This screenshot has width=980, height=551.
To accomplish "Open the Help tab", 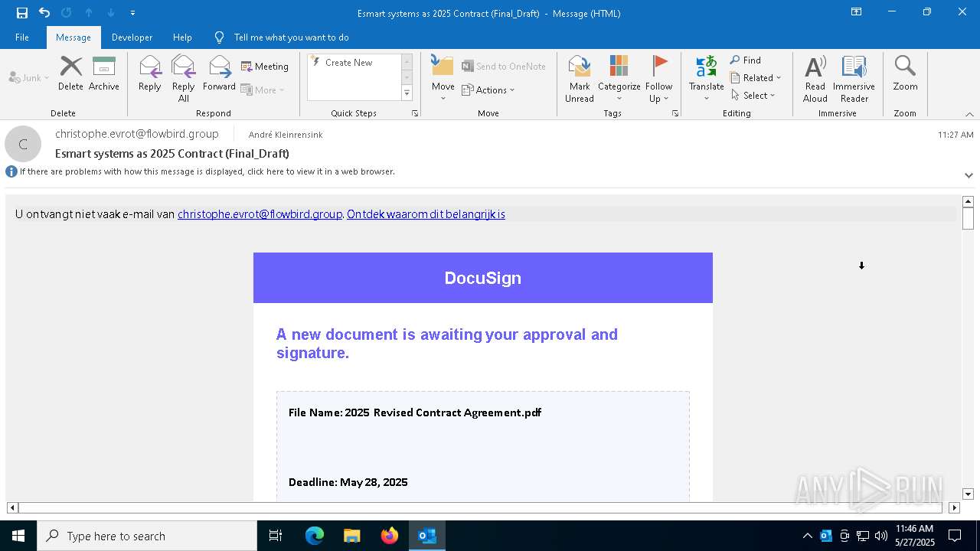I will point(182,37).
